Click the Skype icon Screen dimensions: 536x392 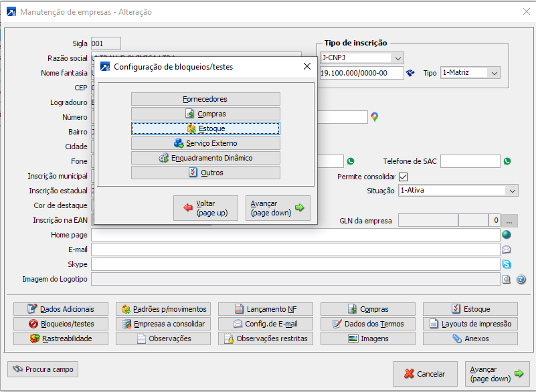pos(507,264)
